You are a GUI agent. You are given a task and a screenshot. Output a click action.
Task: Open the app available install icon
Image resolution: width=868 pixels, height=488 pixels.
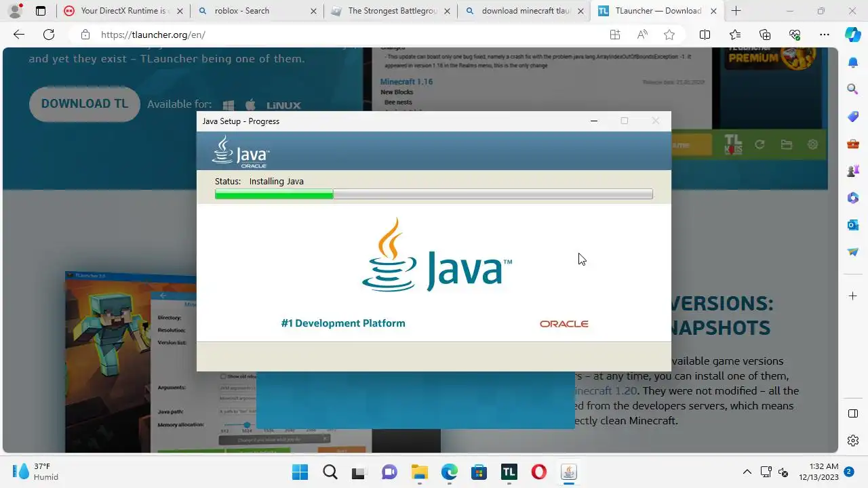(x=615, y=35)
